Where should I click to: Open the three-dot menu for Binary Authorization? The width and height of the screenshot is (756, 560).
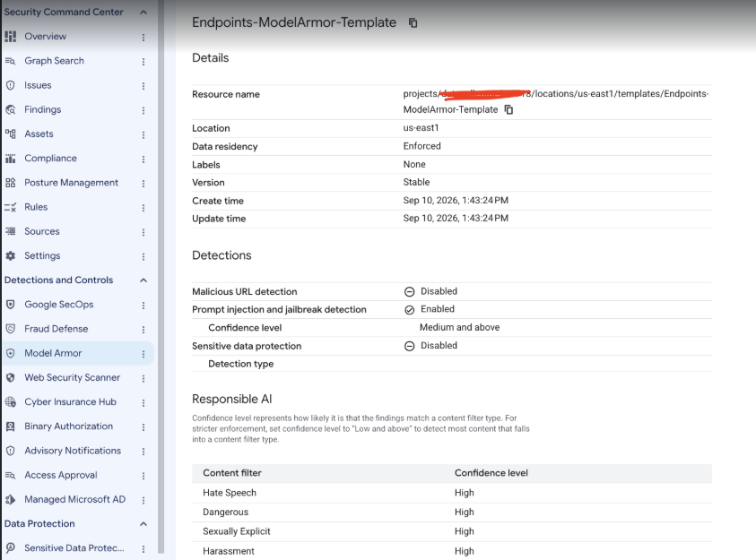click(x=143, y=427)
